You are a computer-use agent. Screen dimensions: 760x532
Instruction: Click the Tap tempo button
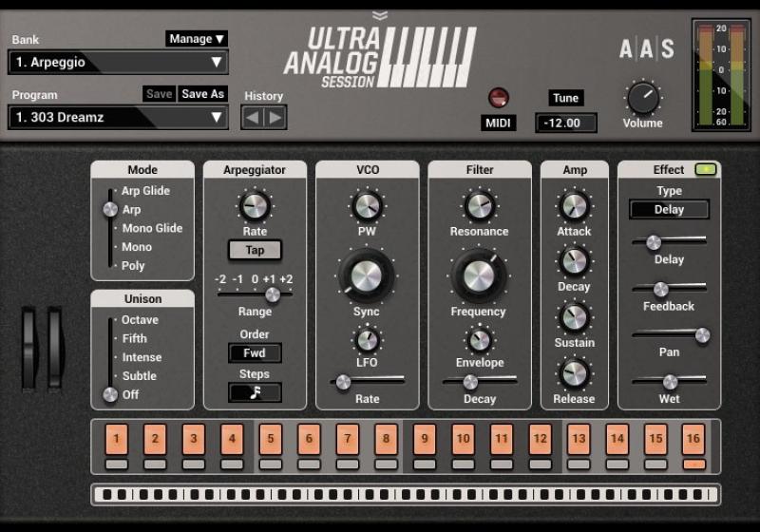pyautogui.click(x=255, y=250)
